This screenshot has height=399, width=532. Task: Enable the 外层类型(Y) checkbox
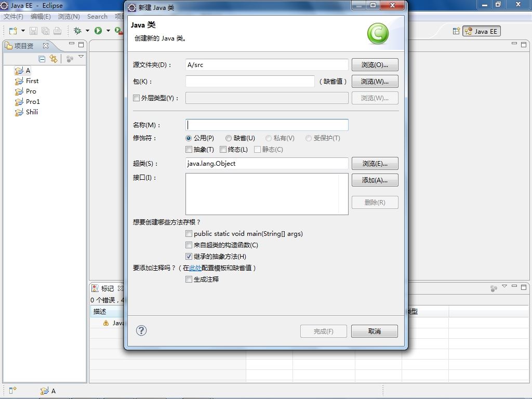click(x=137, y=98)
